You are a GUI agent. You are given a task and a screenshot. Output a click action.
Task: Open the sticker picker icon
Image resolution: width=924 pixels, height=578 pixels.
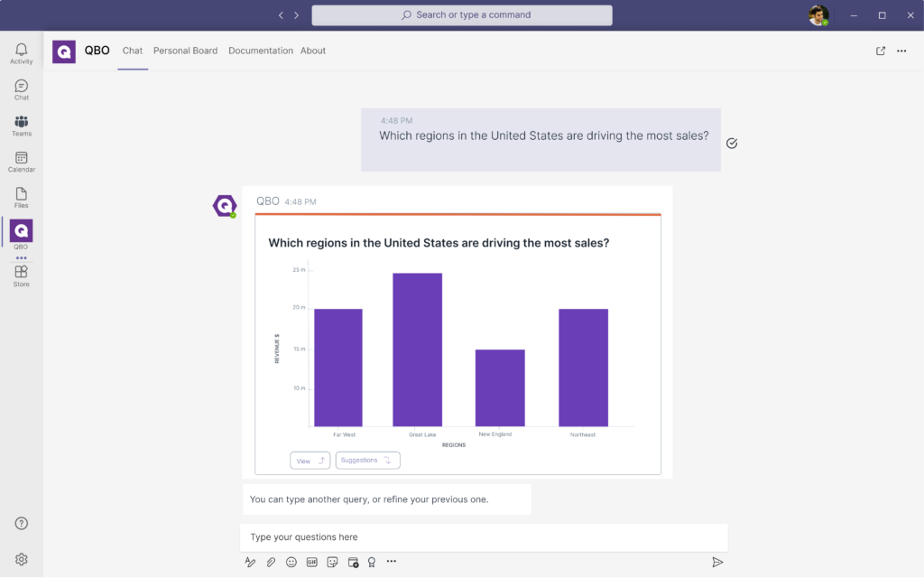333,562
